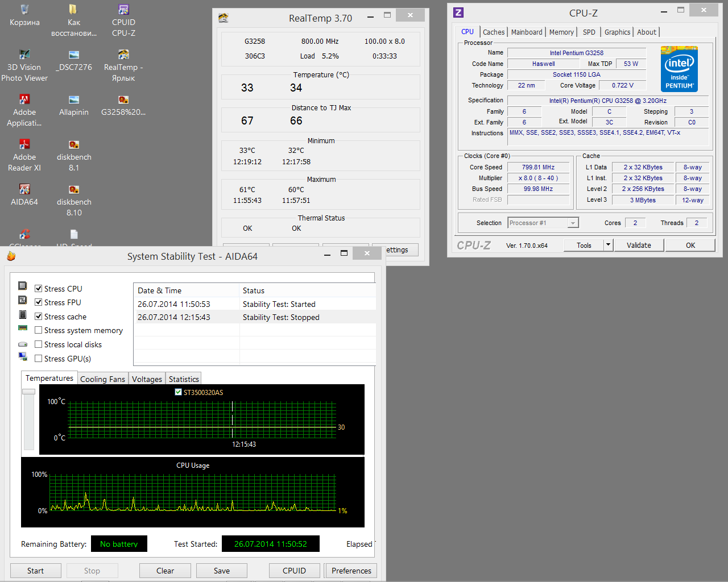Click the 'No battery' status field
728x582 pixels.
[119, 544]
